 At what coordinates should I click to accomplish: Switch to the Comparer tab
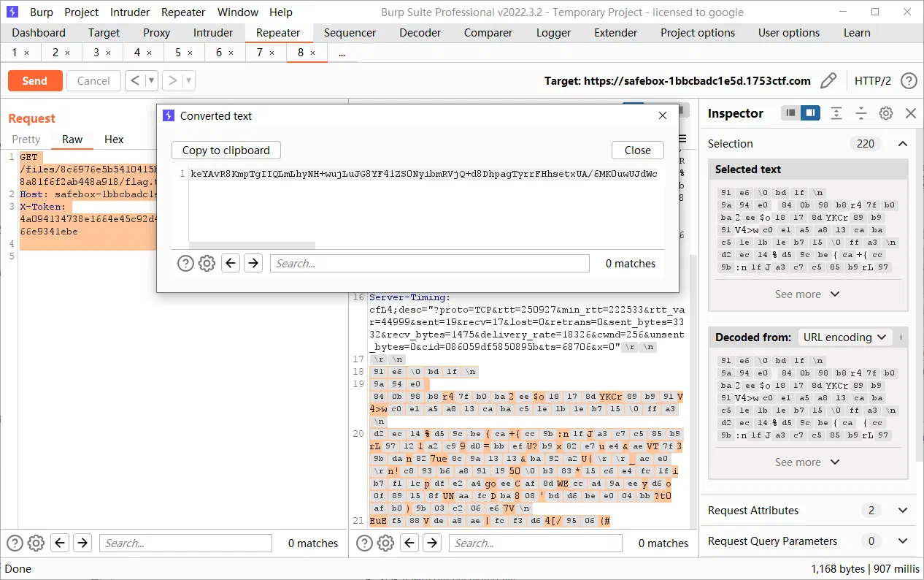[488, 32]
